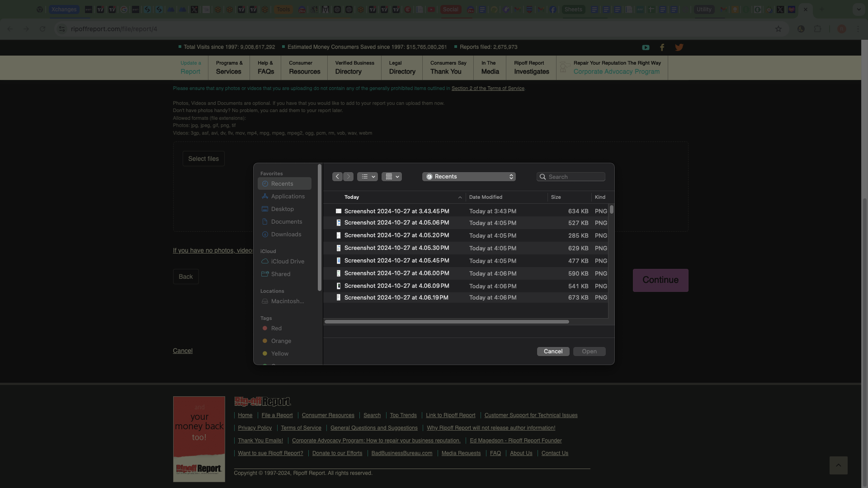Navigate back using left arrow icon
The width and height of the screenshot is (868, 488).
pyautogui.click(x=337, y=177)
